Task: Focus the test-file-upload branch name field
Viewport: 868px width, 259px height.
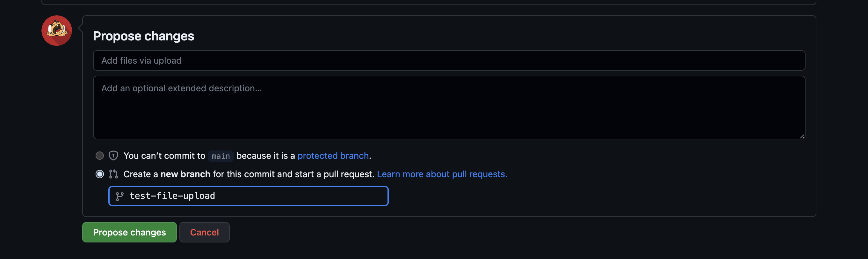Action: tap(248, 196)
